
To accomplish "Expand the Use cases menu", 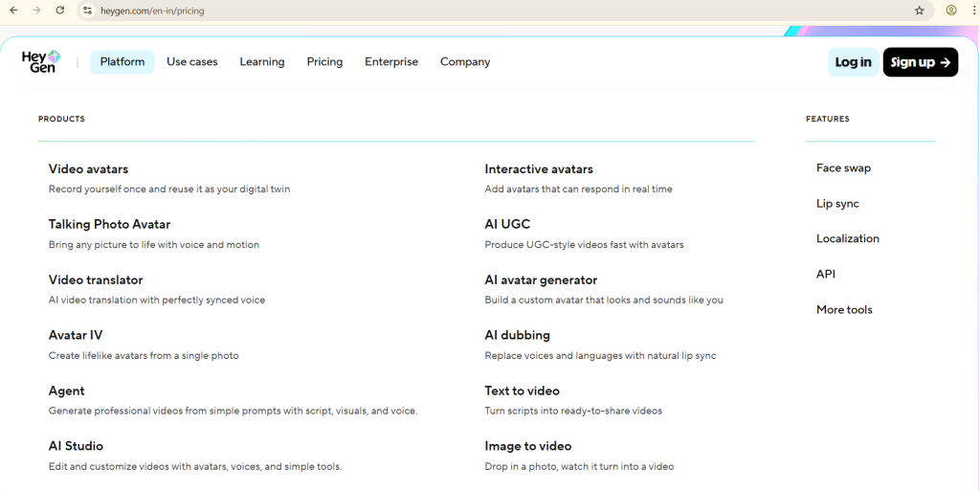I will (191, 62).
